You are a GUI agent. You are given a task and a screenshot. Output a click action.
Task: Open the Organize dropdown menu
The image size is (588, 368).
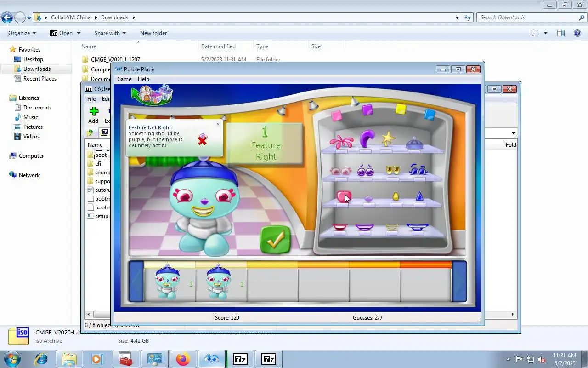pos(22,33)
